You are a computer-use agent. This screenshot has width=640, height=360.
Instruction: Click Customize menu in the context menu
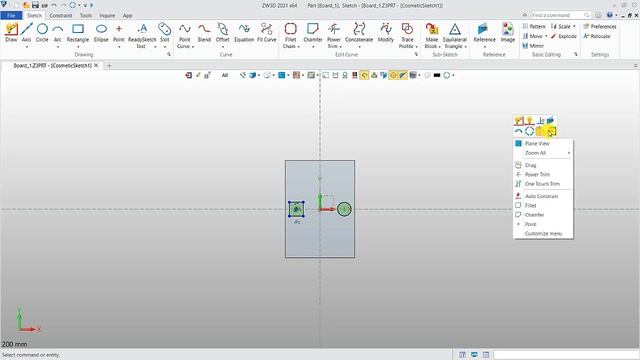(x=543, y=234)
